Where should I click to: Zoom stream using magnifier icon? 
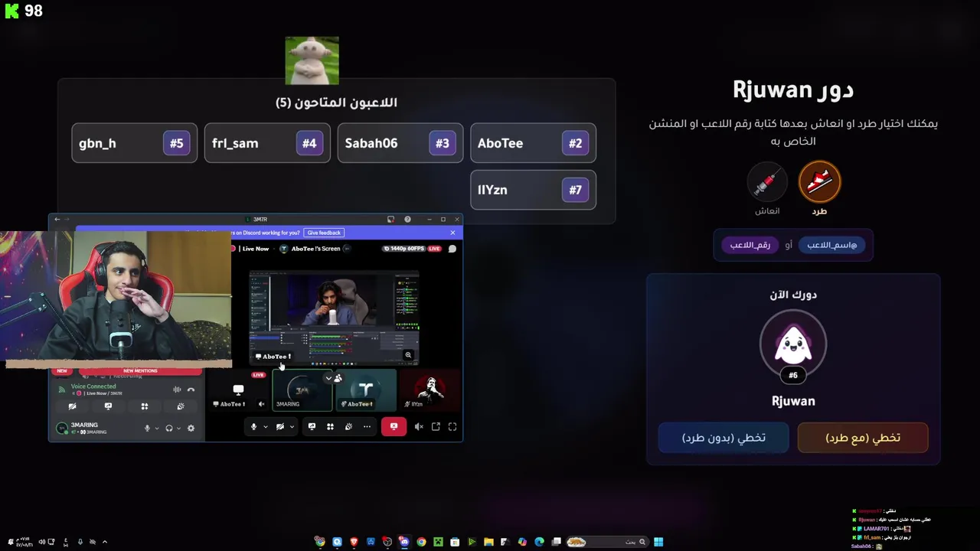tap(408, 355)
